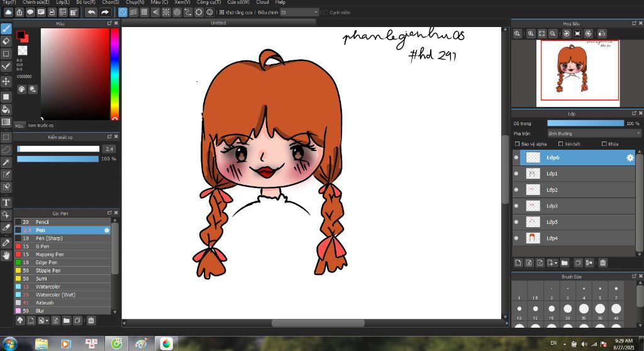Viewport: 644px width, 351px height.
Task: Flip view icon in Navigator panel
Action: tap(602, 34)
